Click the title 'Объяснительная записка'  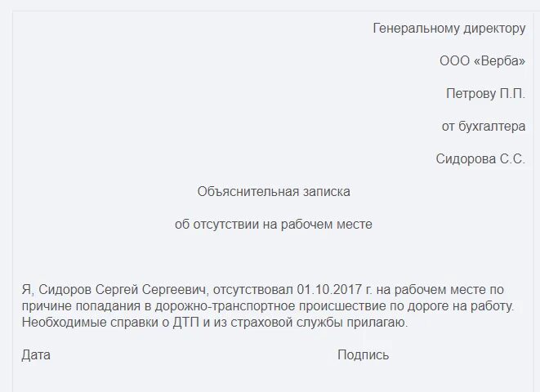[x=274, y=192]
